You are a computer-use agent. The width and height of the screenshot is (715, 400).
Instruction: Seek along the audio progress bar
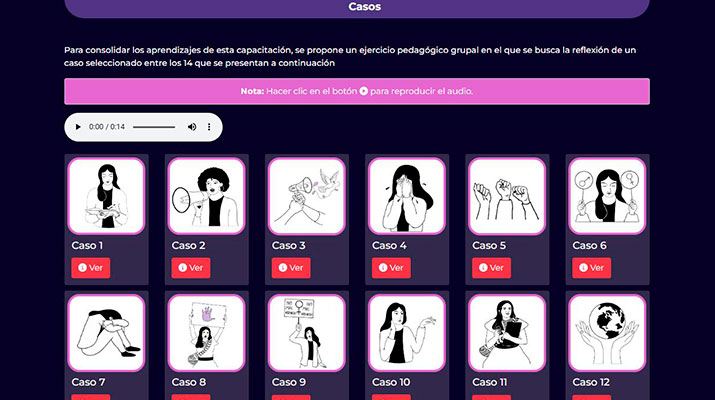coord(154,127)
